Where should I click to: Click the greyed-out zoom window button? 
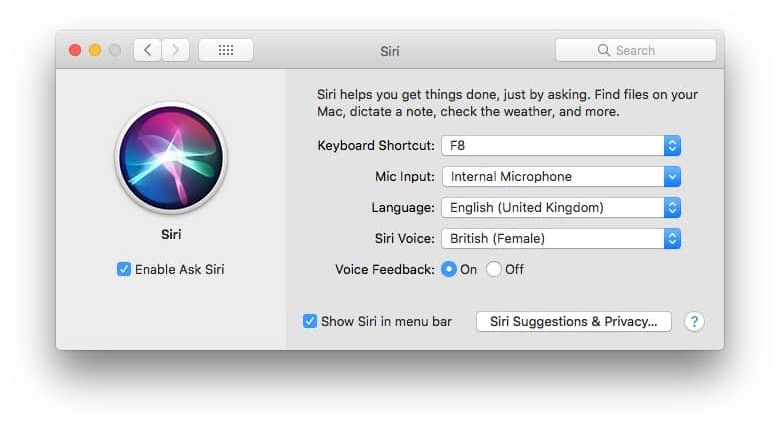click(115, 50)
